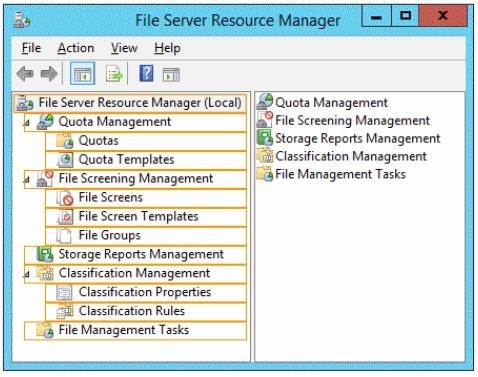Image resolution: width=478 pixels, height=377 pixels.
Task: Collapse the Quota Management tree node
Action: pyautogui.click(x=27, y=124)
